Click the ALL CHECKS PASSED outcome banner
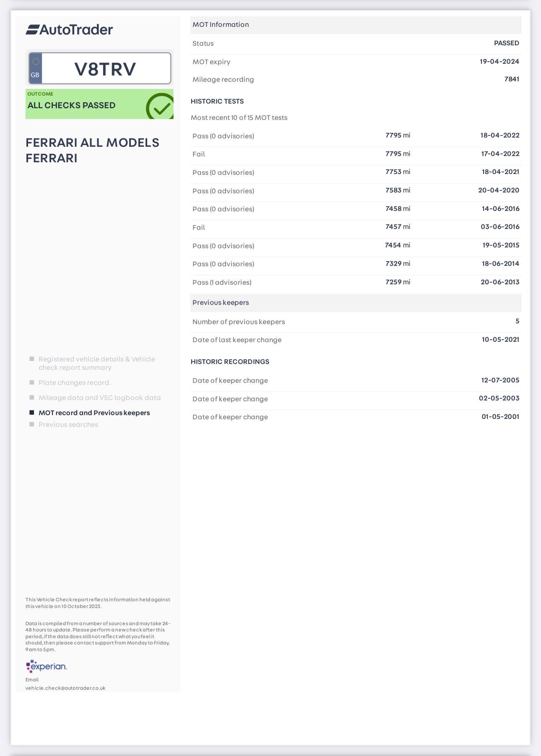The height and width of the screenshot is (756, 541). 84,104
